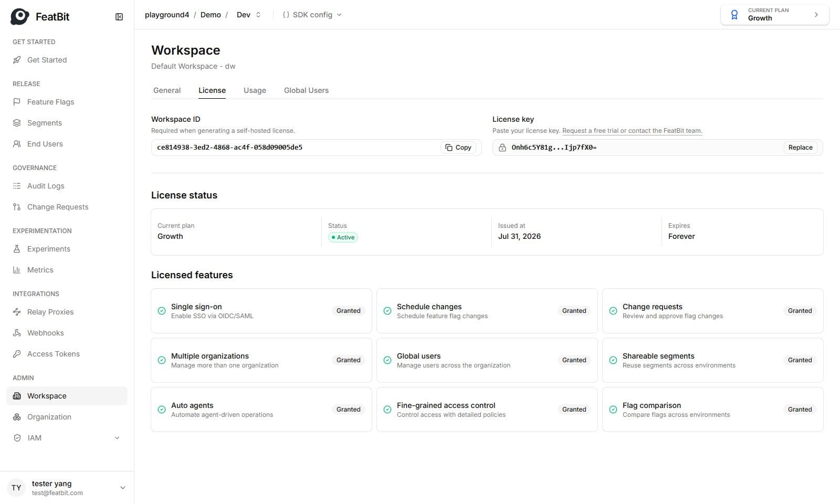Click the Access Tokens key icon

point(17,354)
